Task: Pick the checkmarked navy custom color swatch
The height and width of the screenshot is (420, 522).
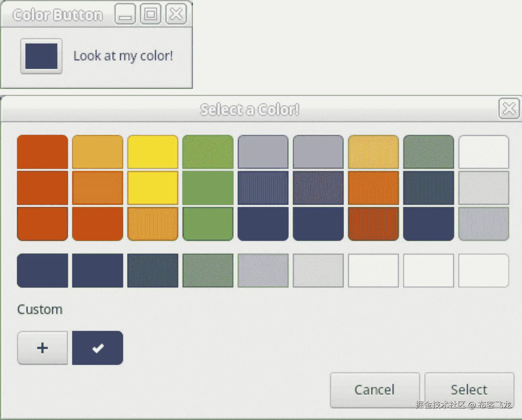Action: pyautogui.click(x=97, y=348)
